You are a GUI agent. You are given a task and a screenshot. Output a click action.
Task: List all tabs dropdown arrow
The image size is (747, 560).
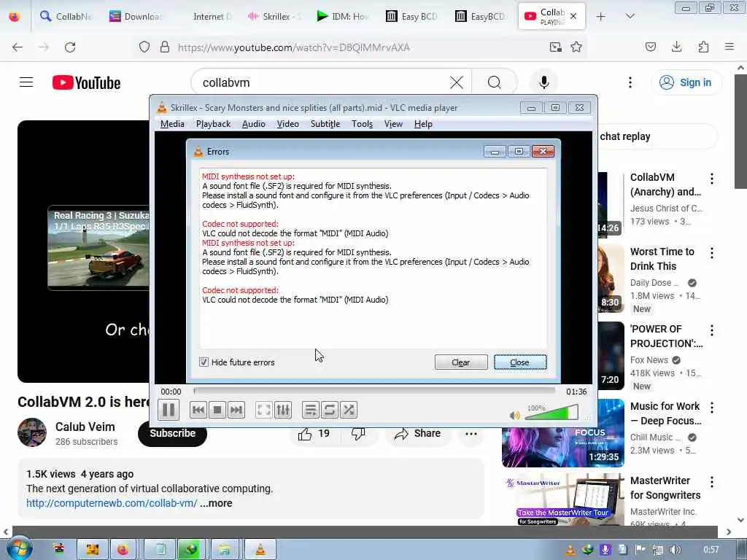tap(630, 17)
